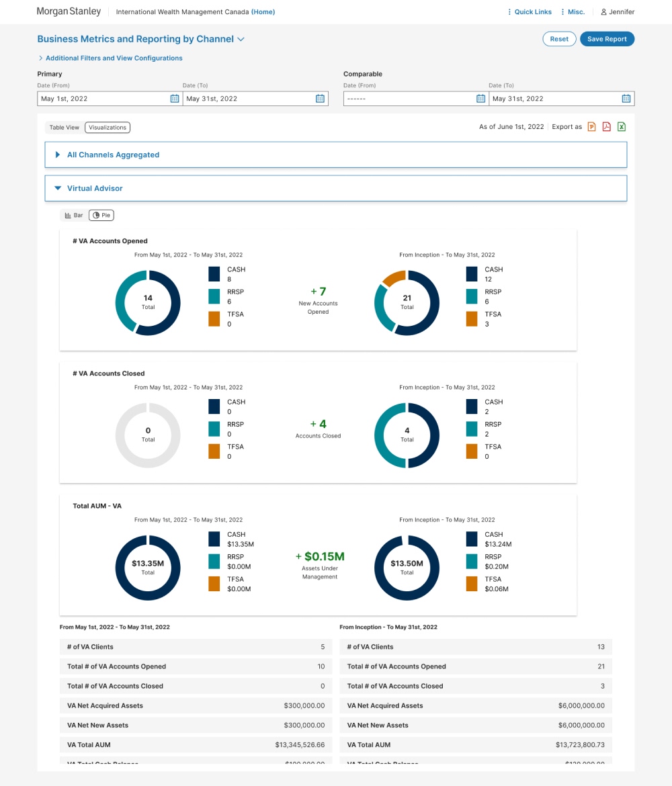
Task: Export report as Excel icon
Action: [x=622, y=127]
